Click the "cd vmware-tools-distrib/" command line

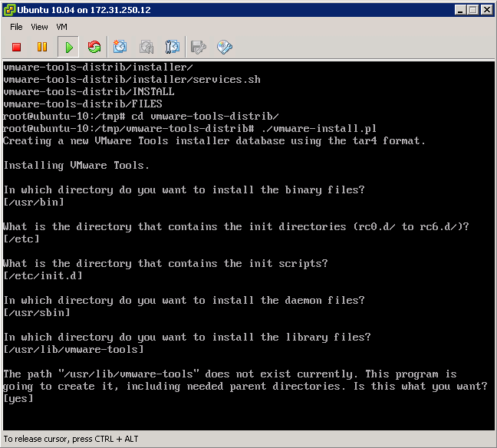[x=141, y=116]
